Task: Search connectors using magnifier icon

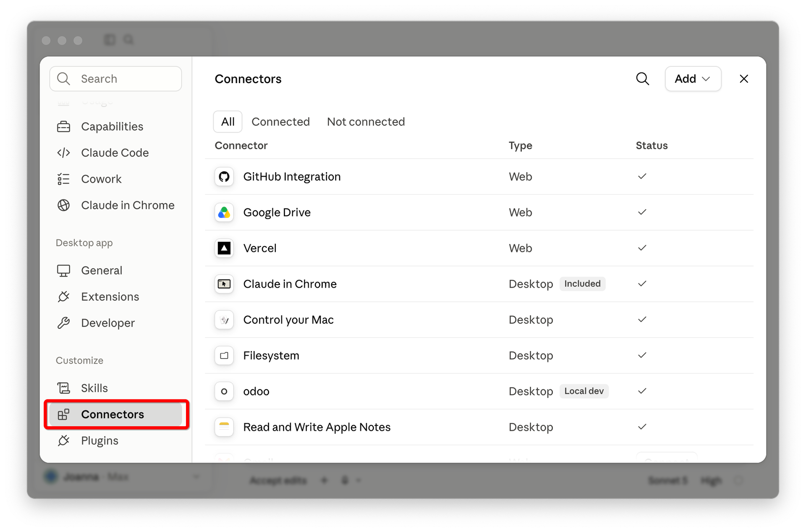Action: click(643, 79)
